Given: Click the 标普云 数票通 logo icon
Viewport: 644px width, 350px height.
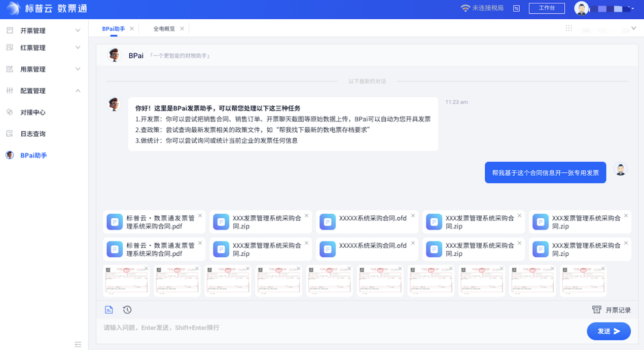Looking at the screenshot, I should (x=13, y=9).
